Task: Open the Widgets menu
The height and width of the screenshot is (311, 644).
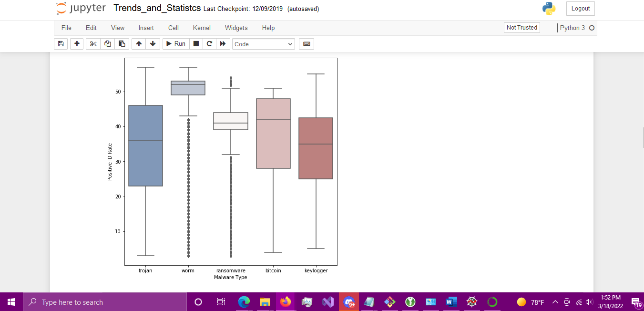Action: [x=236, y=28]
